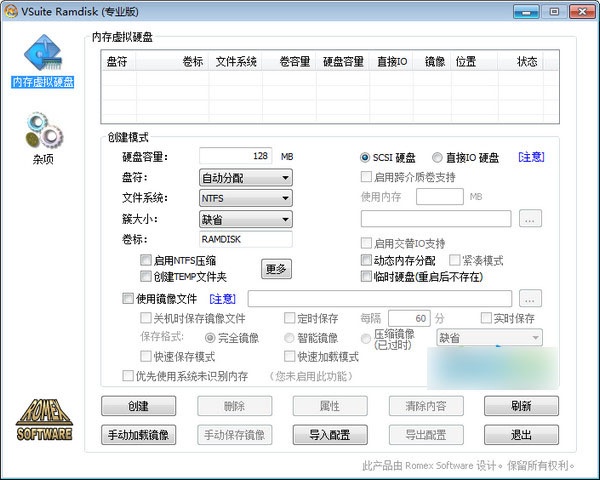Click the 文件系统 column header
The width and height of the screenshot is (600, 480).
(x=236, y=61)
